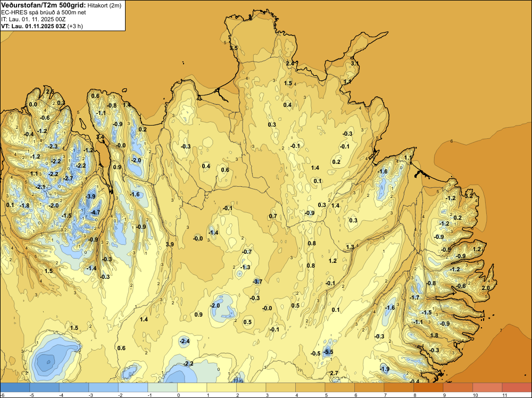Click the legend swatch between -3 and -2
Screen dimensions: 532x398
coord(104,387)
